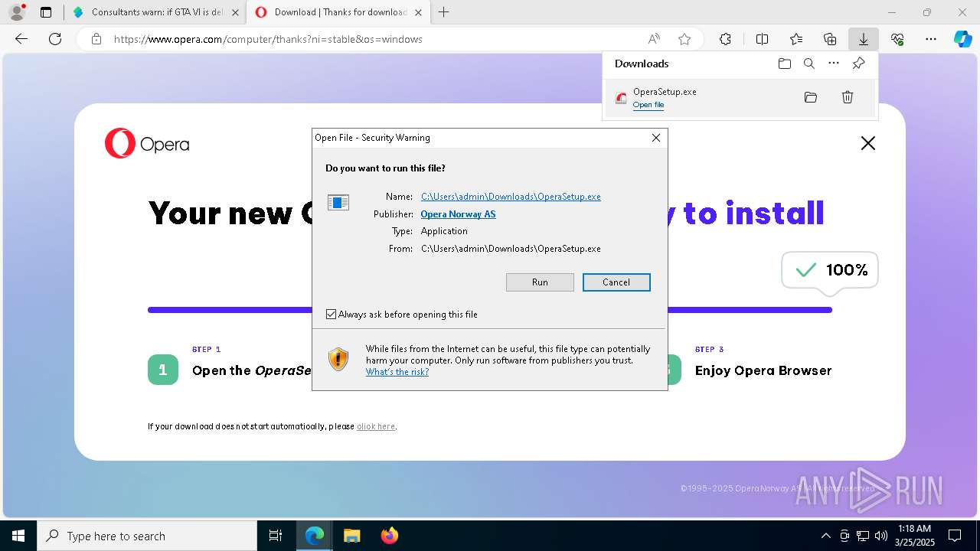Open the Collections icon

[830, 39]
